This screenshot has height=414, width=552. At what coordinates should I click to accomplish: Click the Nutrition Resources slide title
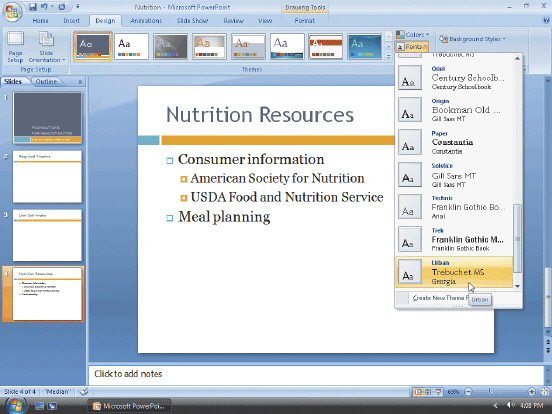[260, 115]
